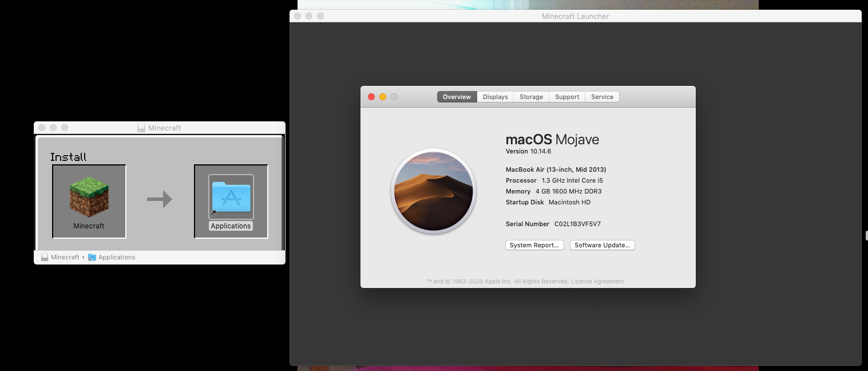Click the macOS Mojave desert logo
Screen dimensions: 868x371
tap(433, 191)
